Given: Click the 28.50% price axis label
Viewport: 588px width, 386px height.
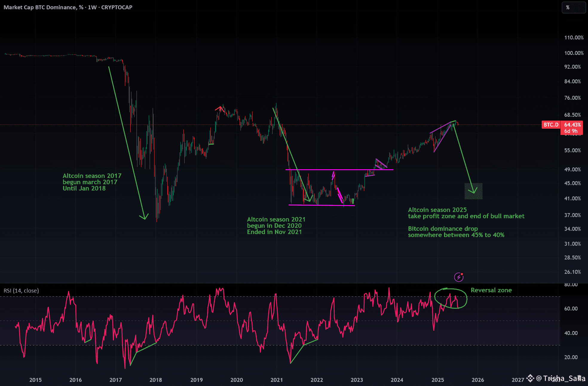Looking at the screenshot, I should coord(572,258).
